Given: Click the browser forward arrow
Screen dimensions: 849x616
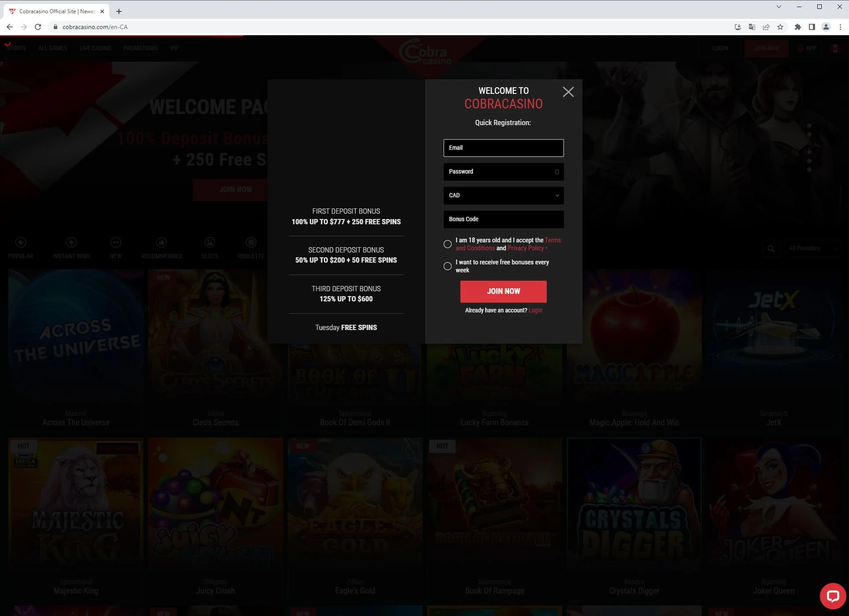Looking at the screenshot, I should coord(24,27).
